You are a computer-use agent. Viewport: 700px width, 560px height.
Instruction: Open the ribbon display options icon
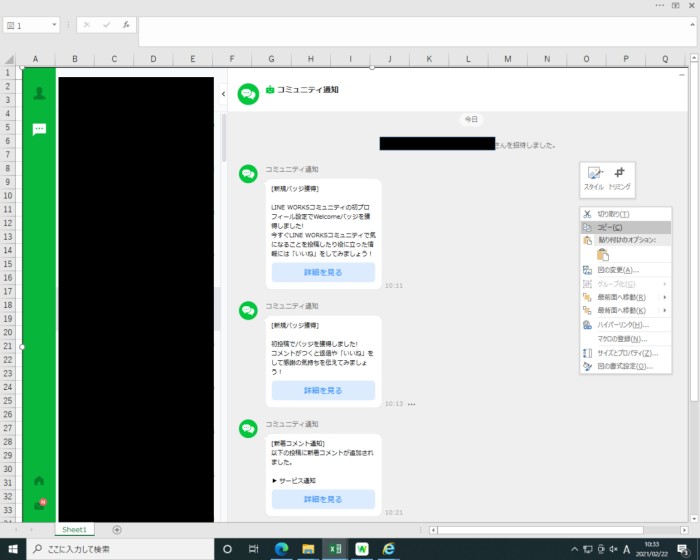(x=675, y=5)
